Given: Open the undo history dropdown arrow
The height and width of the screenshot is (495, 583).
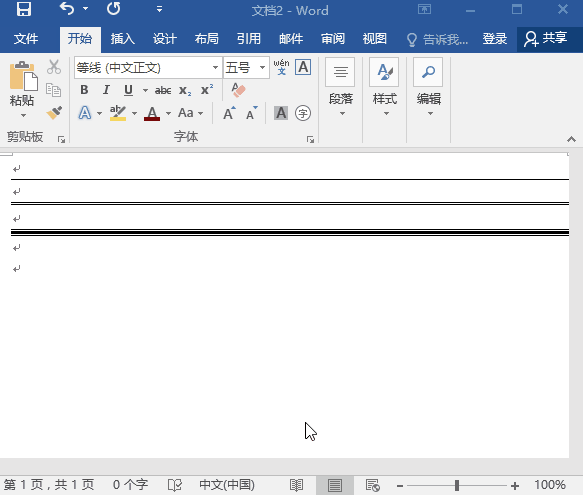Looking at the screenshot, I should (x=86, y=9).
